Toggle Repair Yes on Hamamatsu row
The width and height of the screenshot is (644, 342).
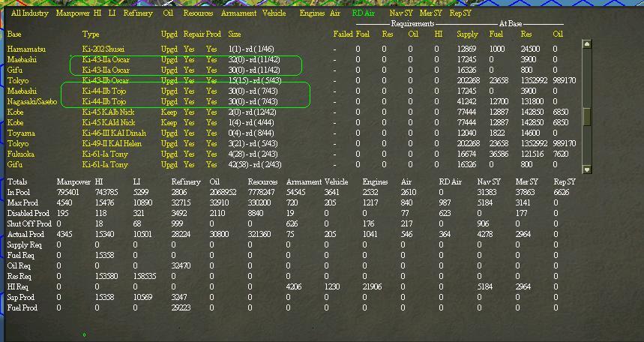pos(189,49)
